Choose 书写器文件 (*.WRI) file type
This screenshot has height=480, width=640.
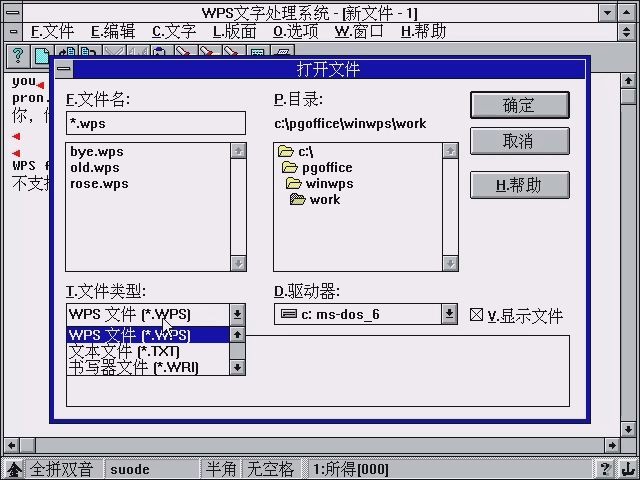[x=147, y=367]
